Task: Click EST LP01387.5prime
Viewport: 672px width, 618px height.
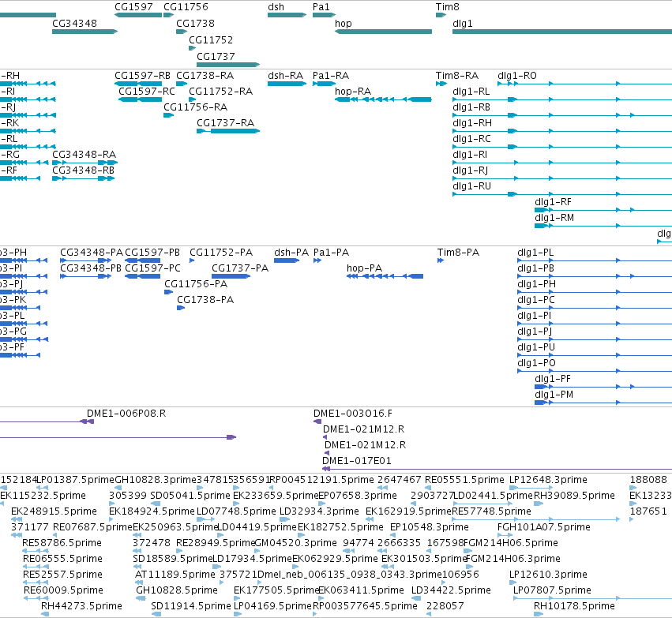Action: 76,480
